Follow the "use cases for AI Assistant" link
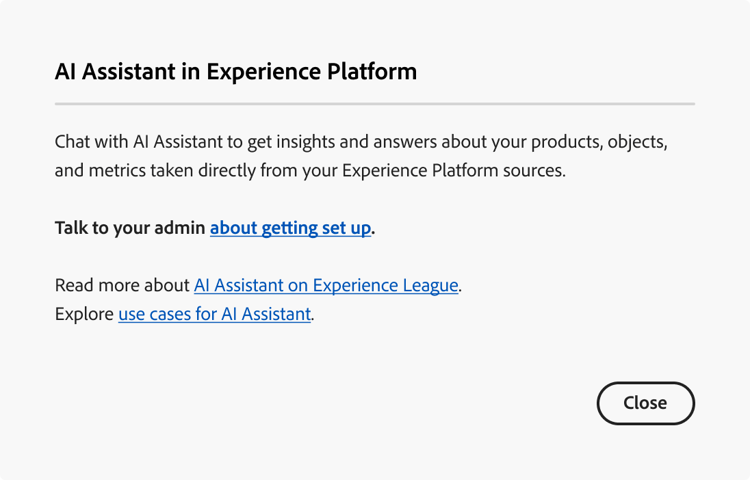The width and height of the screenshot is (750, 480). click(x=214, y=314)
